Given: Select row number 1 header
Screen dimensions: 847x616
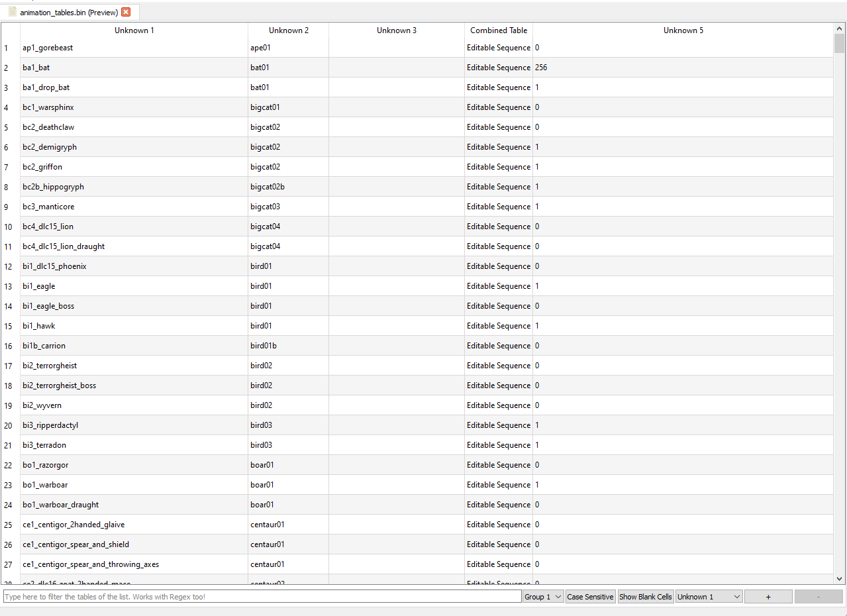Looking at the screenshot, I should pos(11,48).
